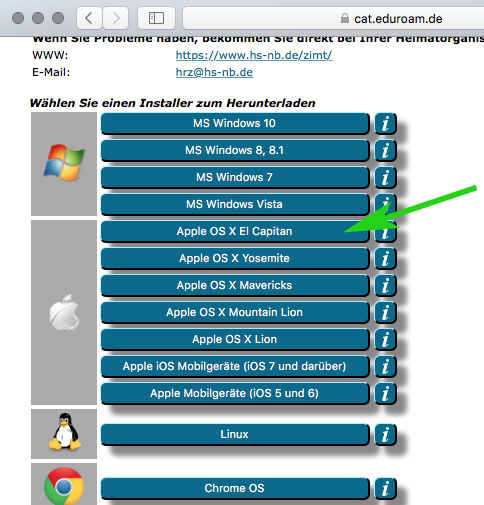Download the Apple OS X El Capitan installer
The image size is (484, 505).
point(235,231)
